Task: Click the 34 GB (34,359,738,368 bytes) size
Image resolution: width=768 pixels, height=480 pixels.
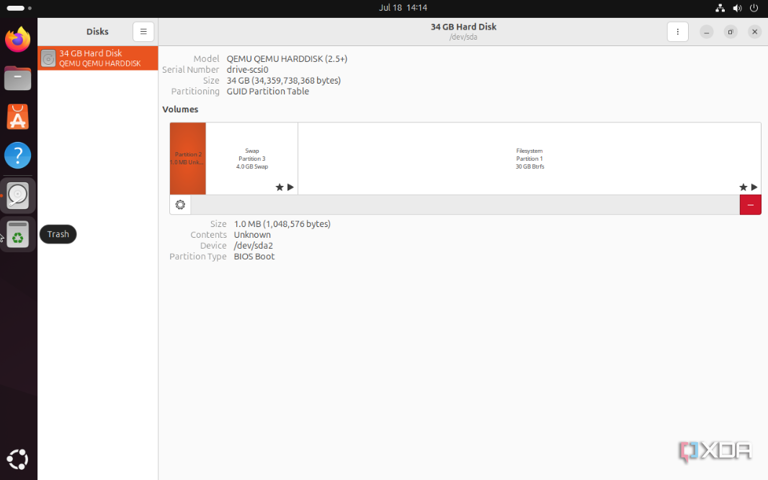Action: pos(284,80)
